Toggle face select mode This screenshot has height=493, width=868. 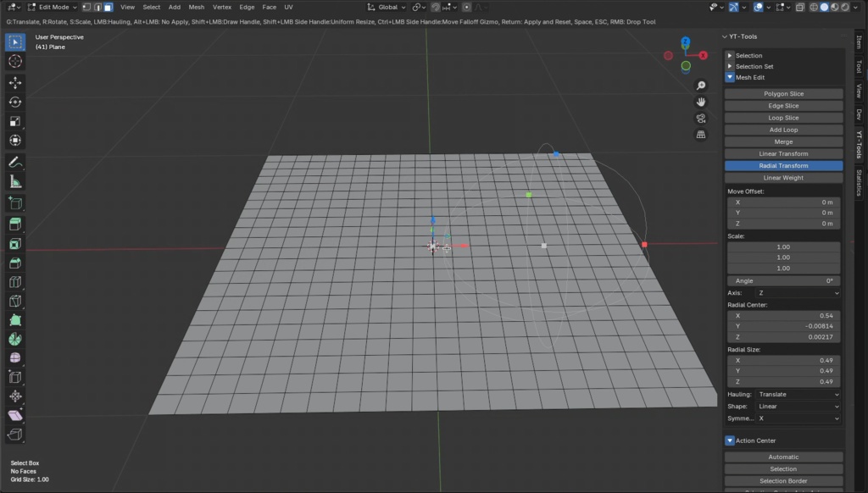pyautogui.click(x=109, y=7)
